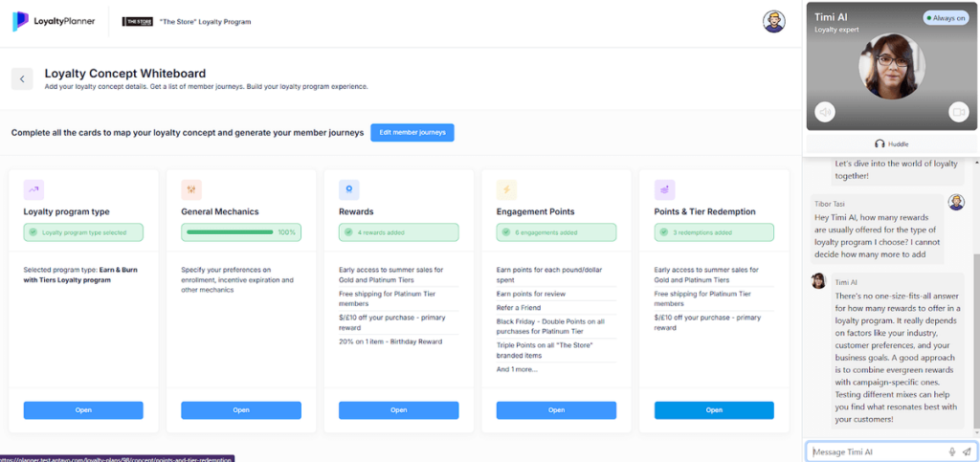The height and width of the screenshot is (462, 980).
Task: Click the Loyalty program type card icon
Action: click(33, 189)
